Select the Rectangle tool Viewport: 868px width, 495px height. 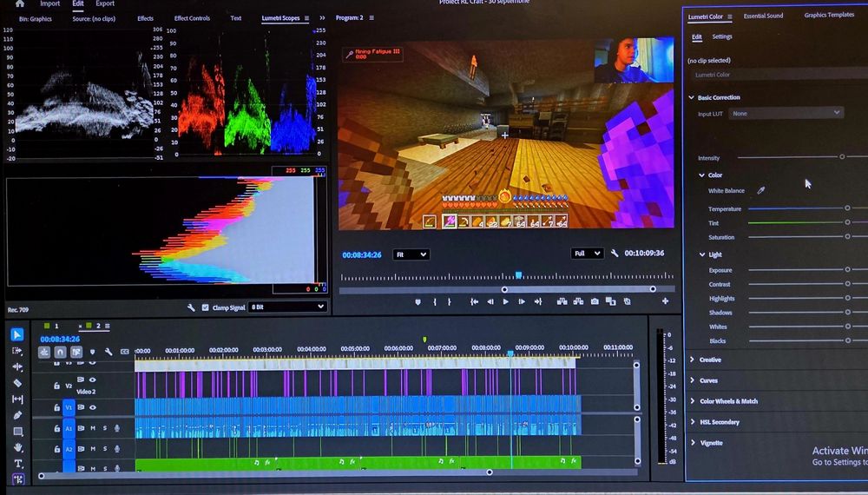(x=17, y=432)
